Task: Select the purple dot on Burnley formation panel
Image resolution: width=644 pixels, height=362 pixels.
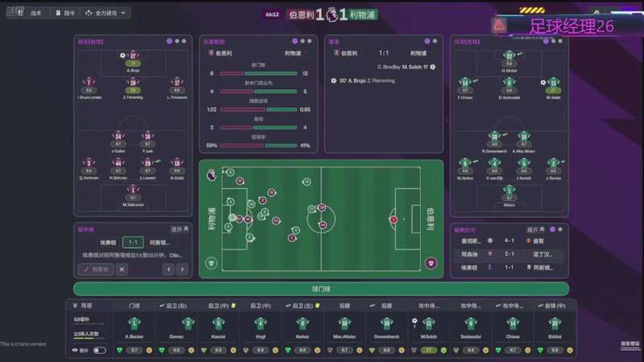Action: click(x=169, y=41)
